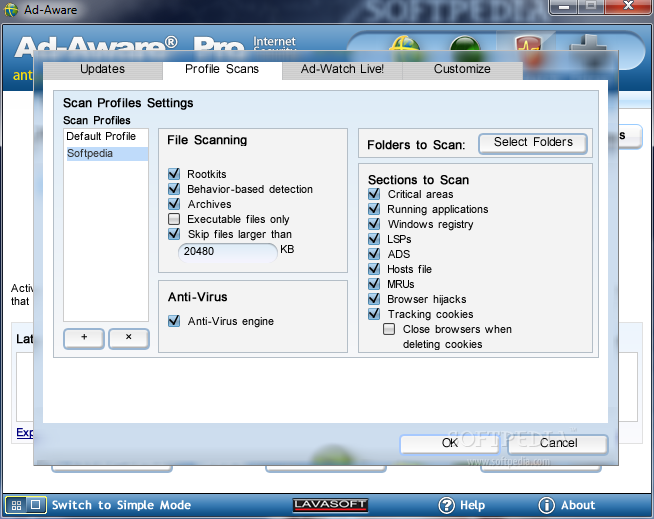Click the About info icon

click(x=546, y=505)
